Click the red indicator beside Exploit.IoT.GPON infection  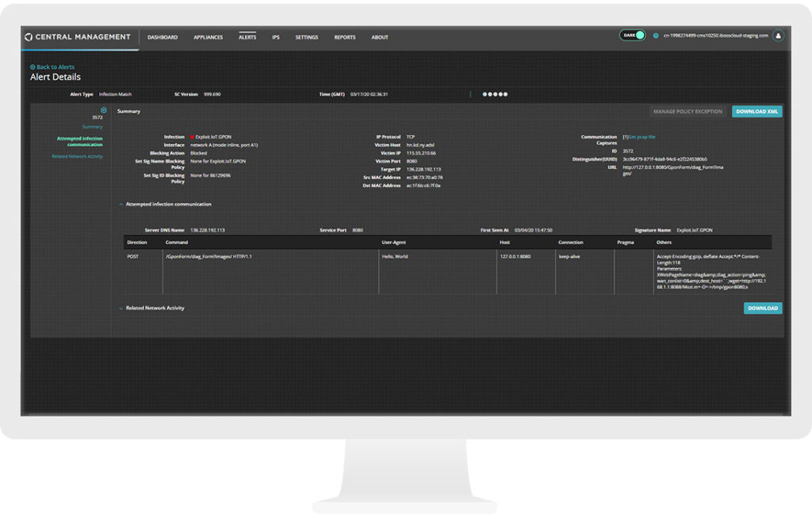192,137
